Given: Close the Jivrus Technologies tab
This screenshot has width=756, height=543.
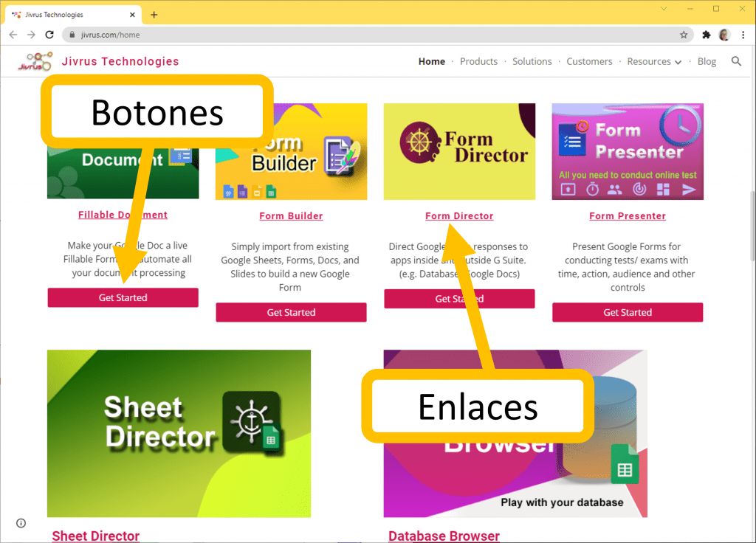Looking at the screenshot, I should coord(132,15).
